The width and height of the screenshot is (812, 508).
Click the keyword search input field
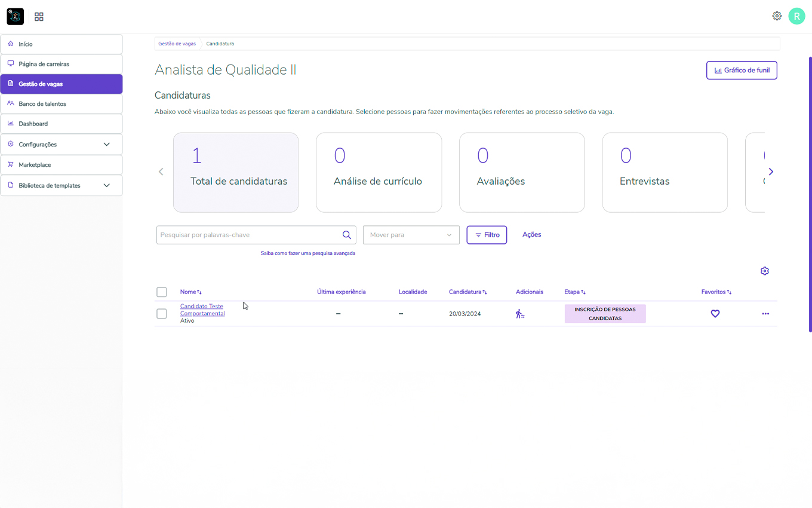click(x=248, y=235)
